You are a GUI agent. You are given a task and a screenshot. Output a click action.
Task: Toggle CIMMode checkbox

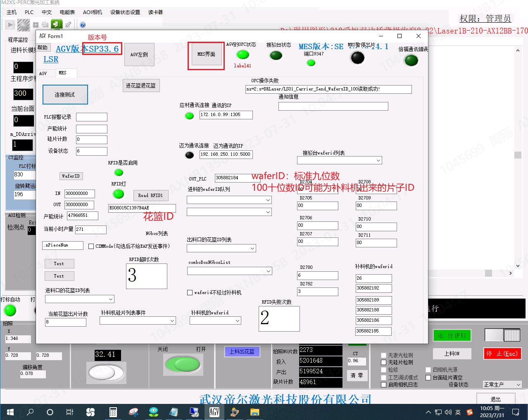tap(91, 246)
